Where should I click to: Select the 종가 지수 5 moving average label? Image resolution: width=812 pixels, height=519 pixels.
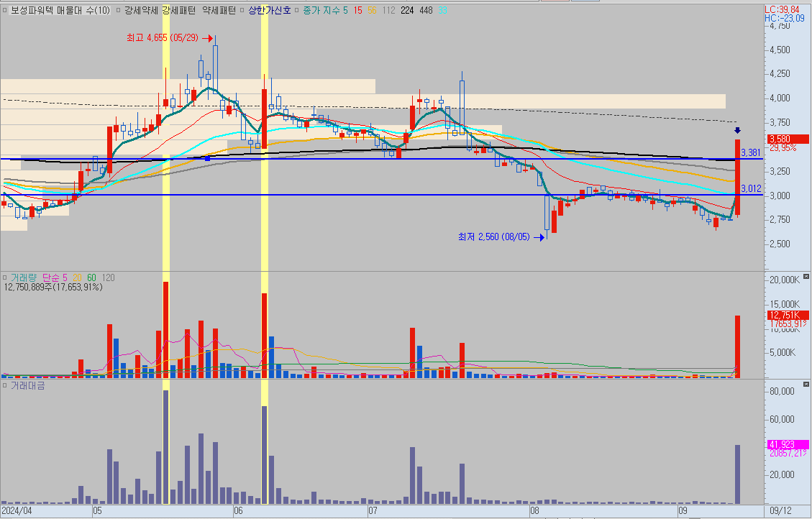(325, 10)
